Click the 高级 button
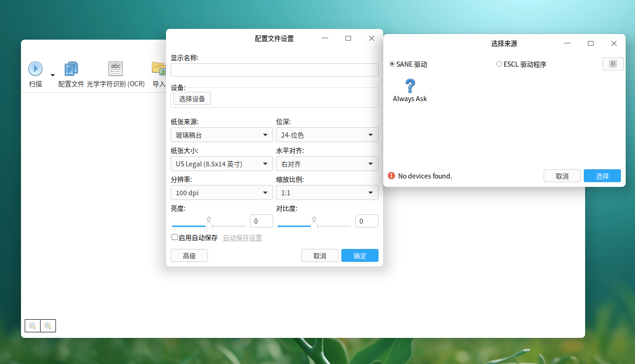635x364 pixels. pyautogui.click(x=189, y=255)
